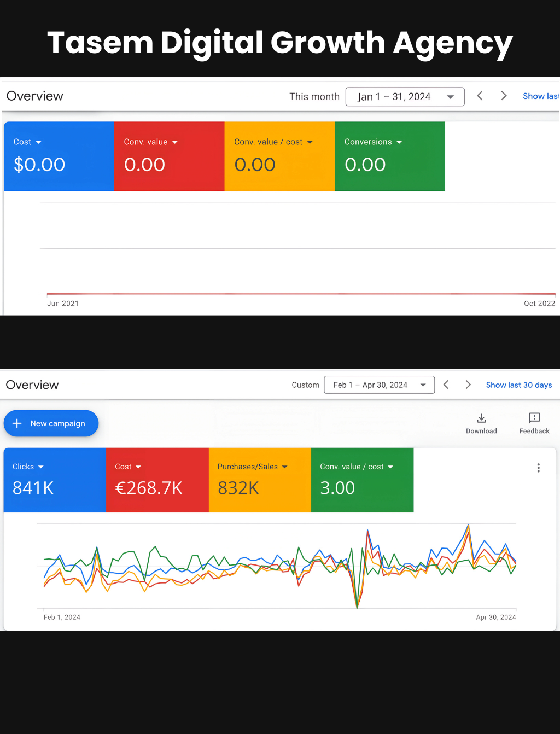Screen dimensions: 560x734
Task: Click the 832K purchases value
Action: pos(238,488)
